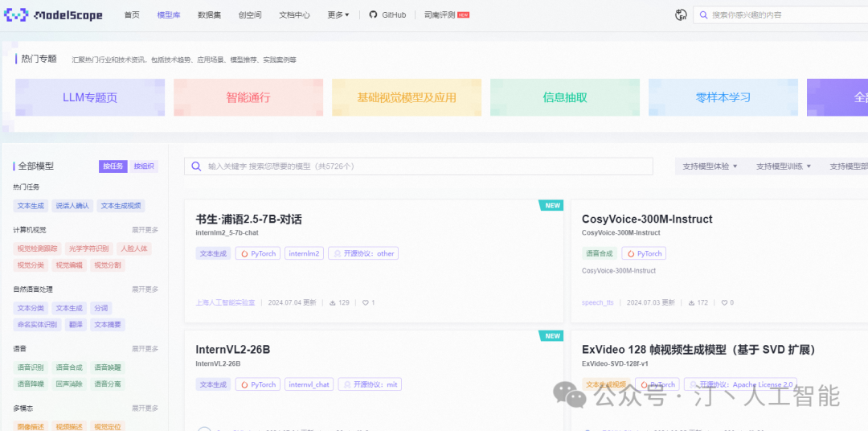
Task: Visit speech_tts publisher link
Action: pos(598,302)
